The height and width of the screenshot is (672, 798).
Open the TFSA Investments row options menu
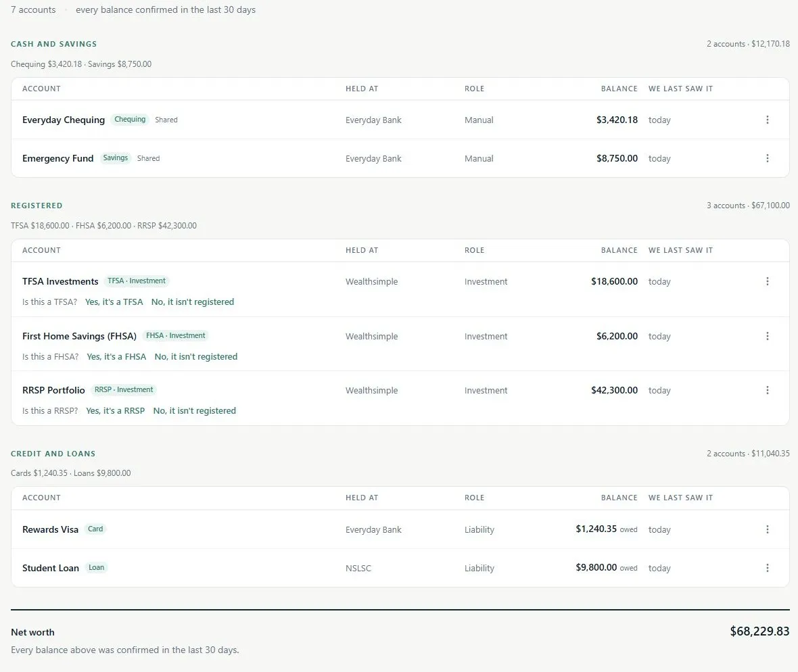(767, 281)
